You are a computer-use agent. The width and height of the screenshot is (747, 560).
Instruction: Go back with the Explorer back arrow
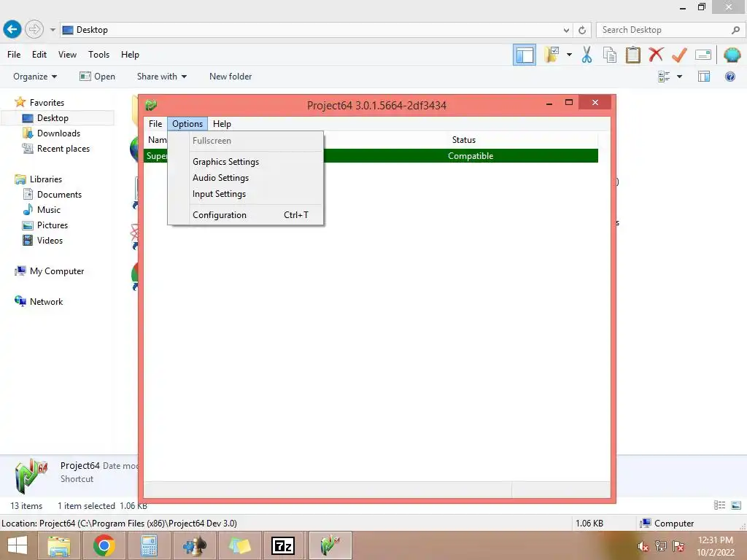coord(12,29)
